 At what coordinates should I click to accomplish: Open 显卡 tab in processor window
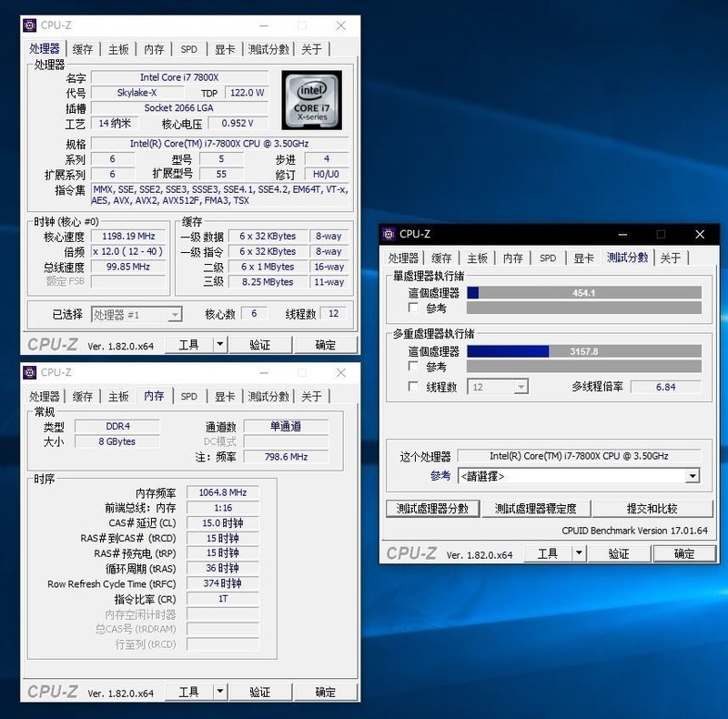(225, 49)
